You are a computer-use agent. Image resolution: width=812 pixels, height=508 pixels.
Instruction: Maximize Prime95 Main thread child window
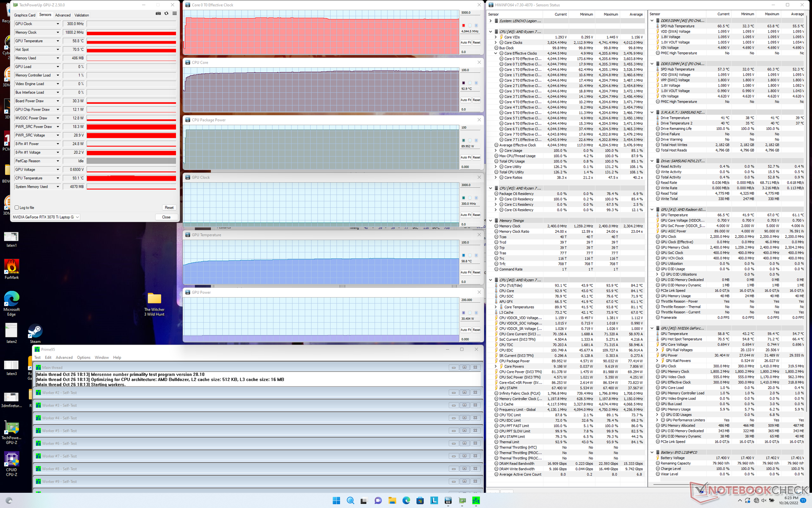pos(464,367)
